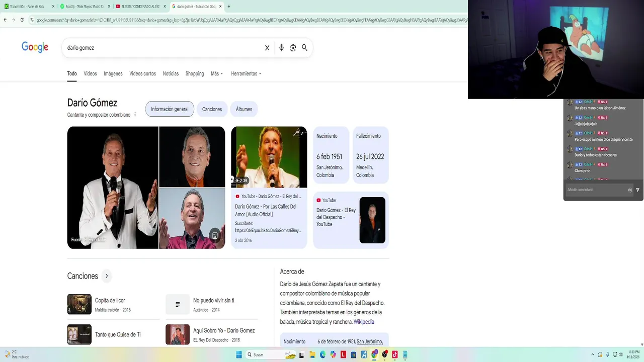Viewport: 644px width, 362px height.
Task: Open the white-suit Darío Gómez photo
Action: click(113, 188)
